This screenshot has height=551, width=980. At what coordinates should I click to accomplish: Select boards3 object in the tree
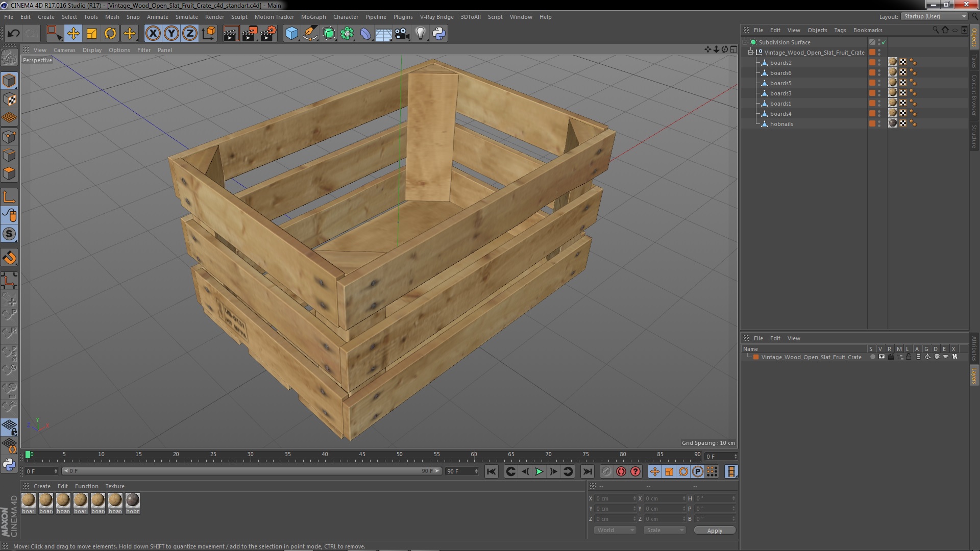point(780,93)
